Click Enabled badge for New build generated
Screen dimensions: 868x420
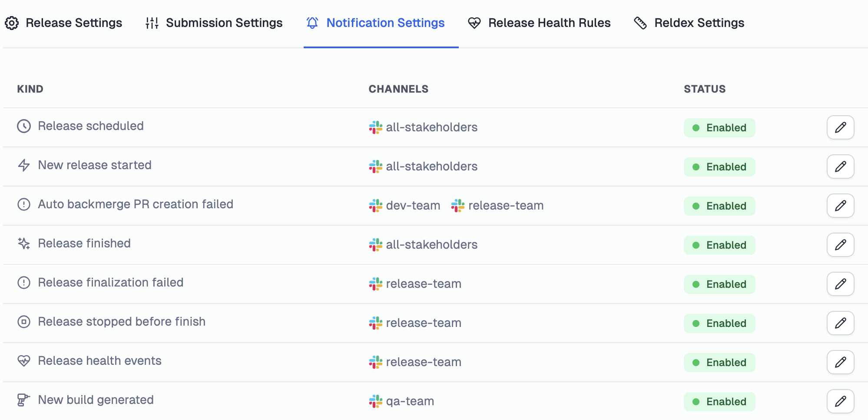719,402
